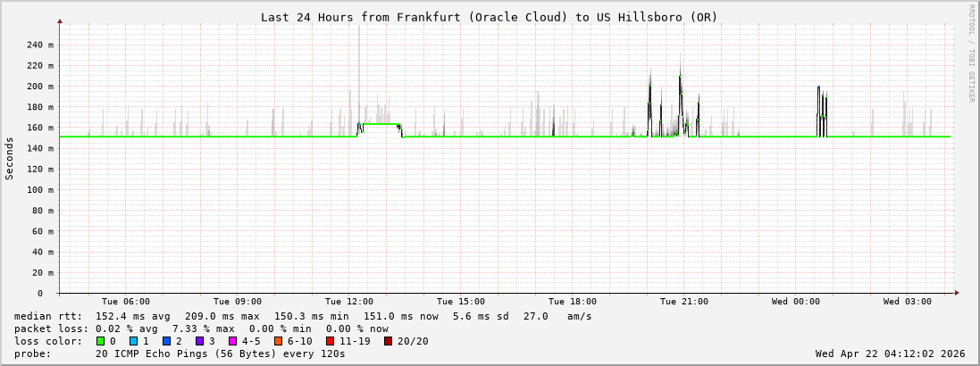Select the Tue 21:00 time axis label
The width and height of the screenshot is (980, 366).
tap(684, 302)
